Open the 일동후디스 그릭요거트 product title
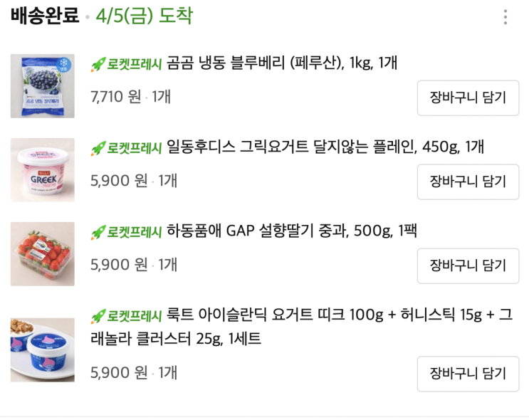Viewport: 529px width, 420px height. (325, 148)
